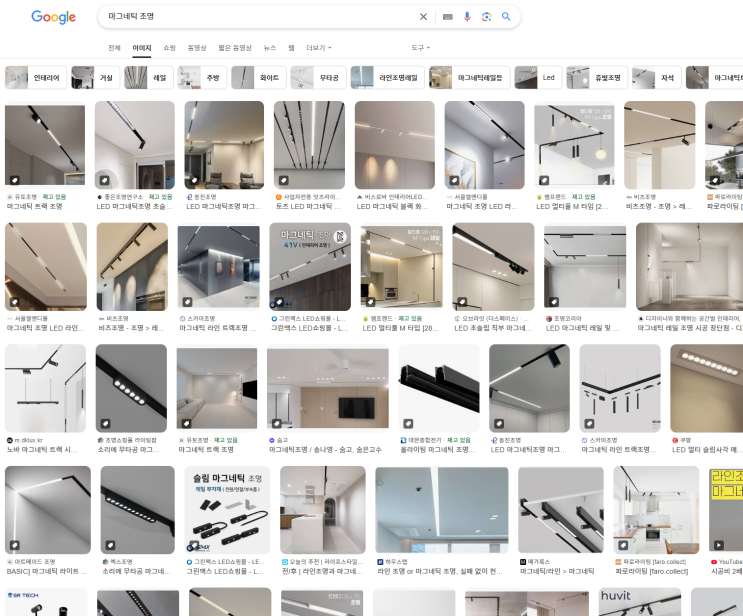Search by image using the Google Lens icon
The image size is (743, 616).
(x=486, y=17)
